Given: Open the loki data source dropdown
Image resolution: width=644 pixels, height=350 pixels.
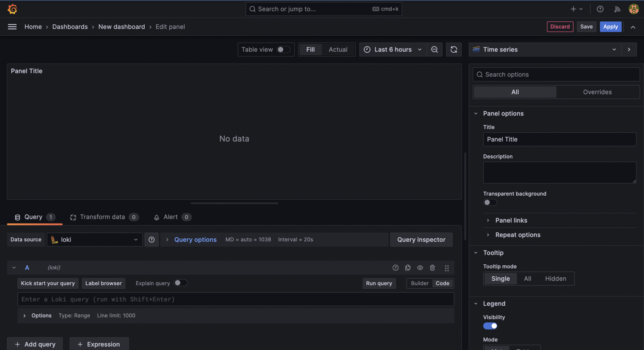Looking at the screenshot, I should pos(95,240).
